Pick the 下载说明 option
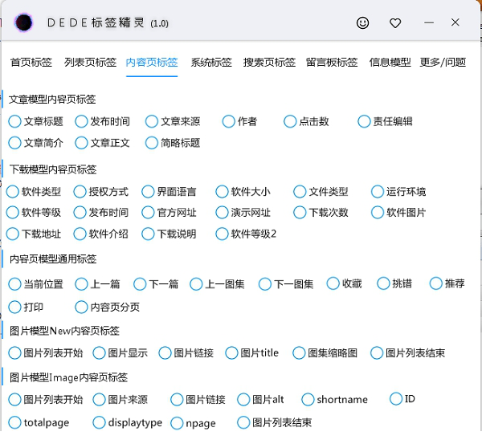 pos(148,234)
